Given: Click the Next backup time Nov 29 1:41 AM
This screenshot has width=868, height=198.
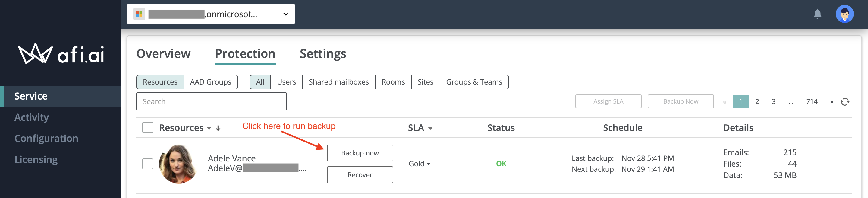Looking at the screenshot, I should tap(648, 169).
